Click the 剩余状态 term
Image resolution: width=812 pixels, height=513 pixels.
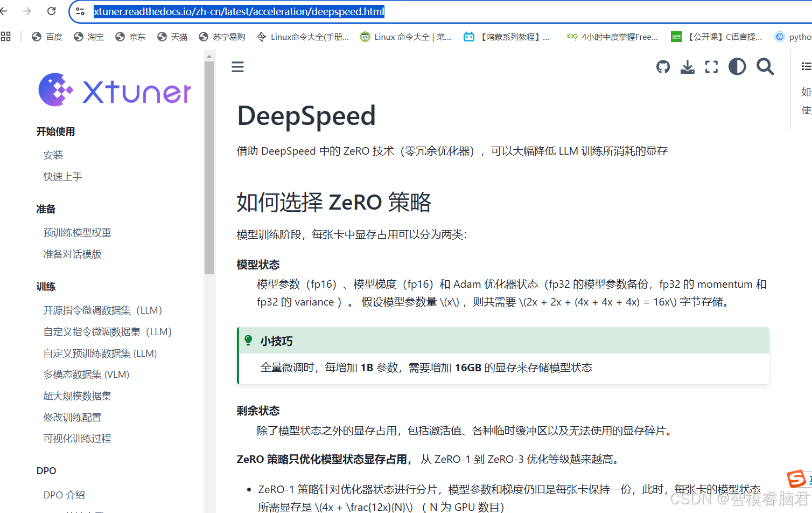258,411
